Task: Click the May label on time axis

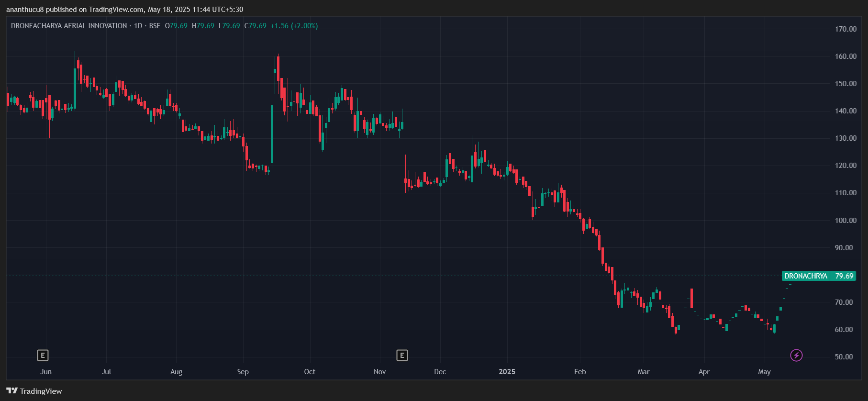Action: pyautogui.click(x=764, y=372)
